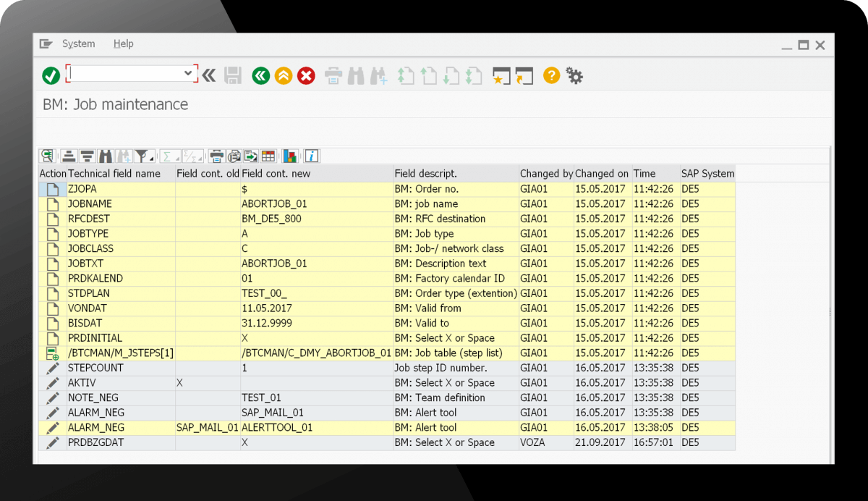Click the Next Page icon
Viewport: 868px width, 501px height.
451,75
